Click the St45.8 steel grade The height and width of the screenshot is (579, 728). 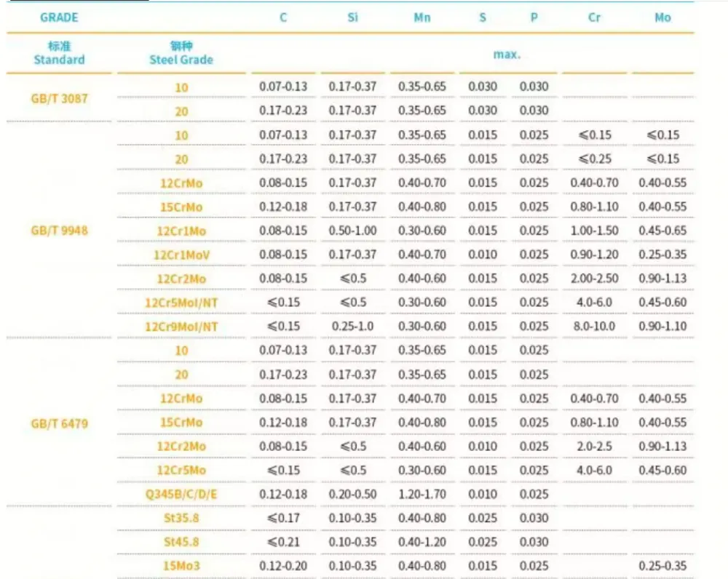tap(181, 543)
